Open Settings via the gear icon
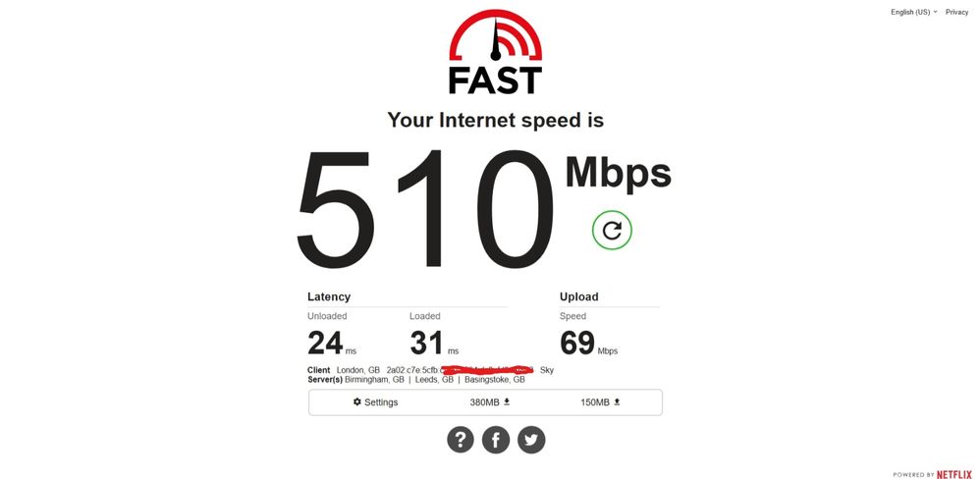The image size is (980, 479). (x=356, y=401)
